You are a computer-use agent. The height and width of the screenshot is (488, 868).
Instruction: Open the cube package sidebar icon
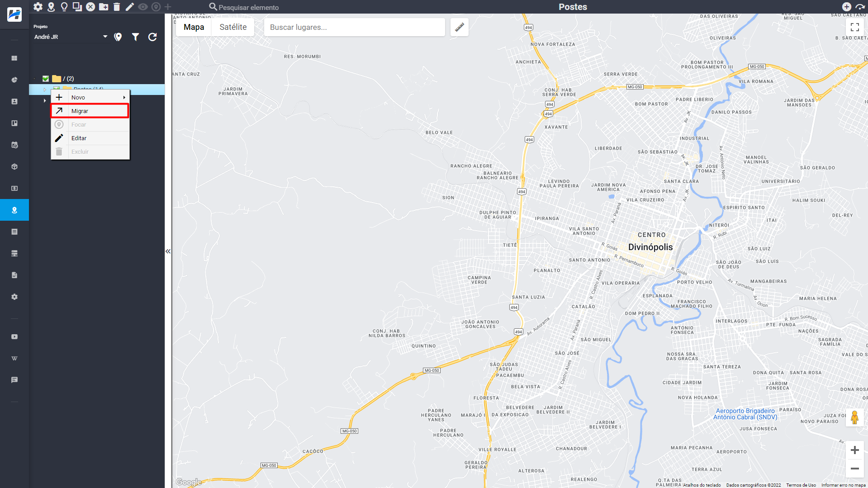pos(14,166)
